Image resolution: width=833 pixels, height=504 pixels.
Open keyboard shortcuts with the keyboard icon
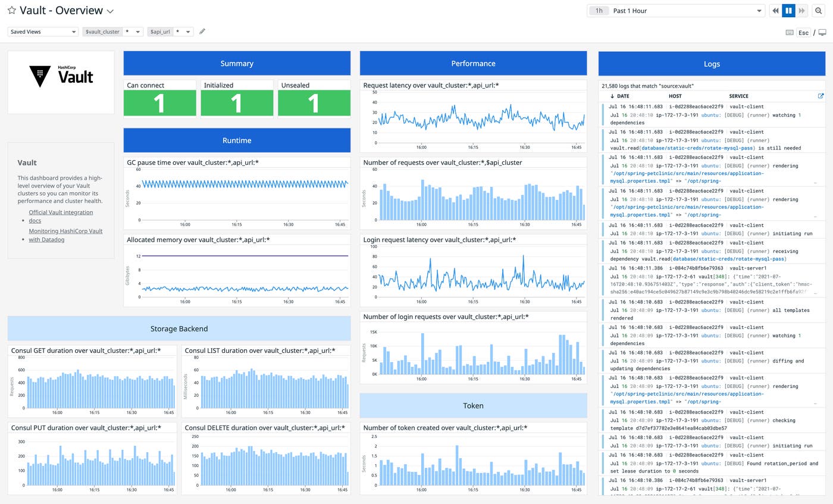tap(789, 33)
